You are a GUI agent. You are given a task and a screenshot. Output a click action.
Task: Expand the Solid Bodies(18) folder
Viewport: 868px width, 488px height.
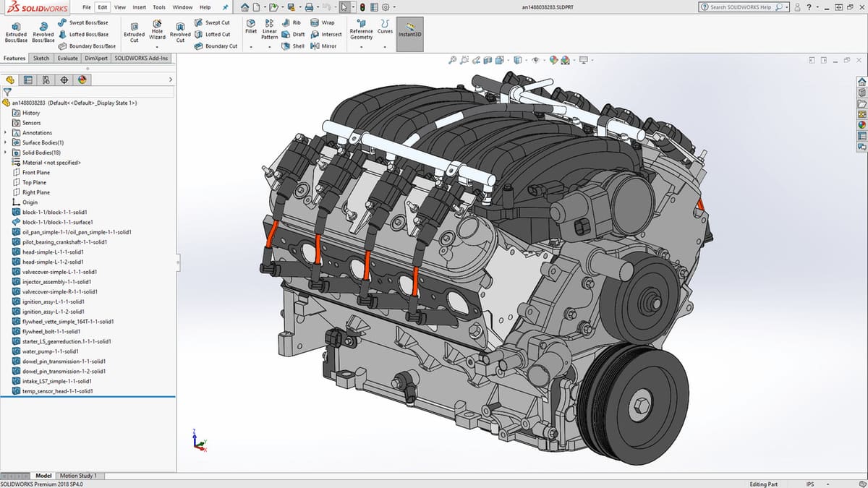[6, 153]
